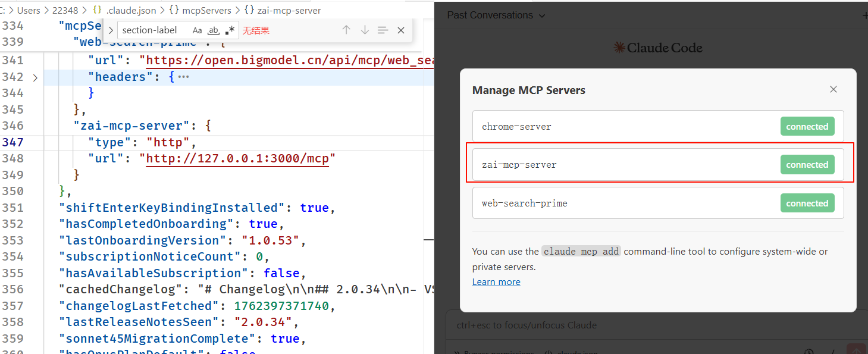
Task: Click Find in Selection icon
Action: pyautogui.click(x=383, y=30)
